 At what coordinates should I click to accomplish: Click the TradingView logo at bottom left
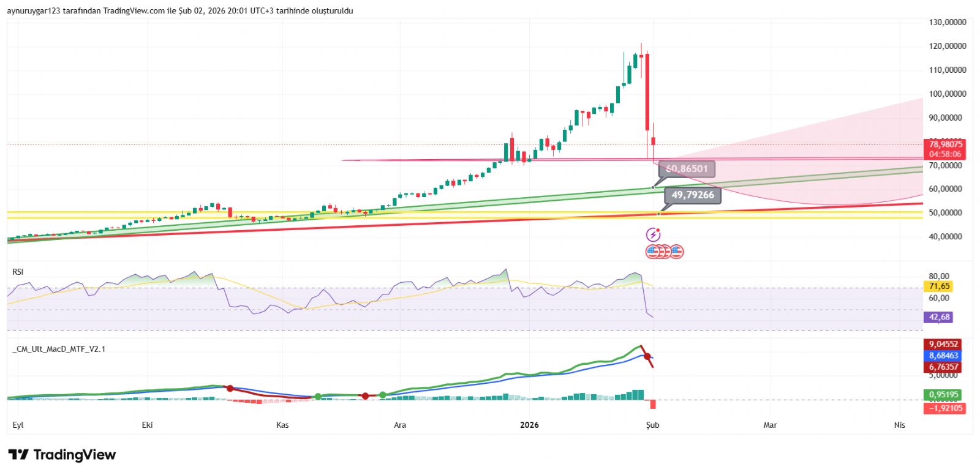point(62,455)
